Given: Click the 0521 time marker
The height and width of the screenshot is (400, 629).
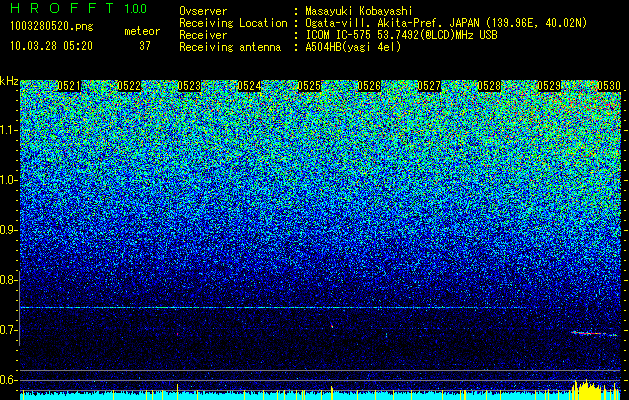Looking at the screenshot, I should (69, 86).
